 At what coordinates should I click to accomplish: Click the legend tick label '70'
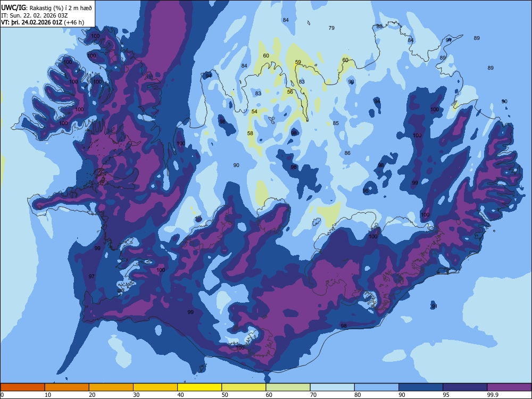tap(313, 395)
